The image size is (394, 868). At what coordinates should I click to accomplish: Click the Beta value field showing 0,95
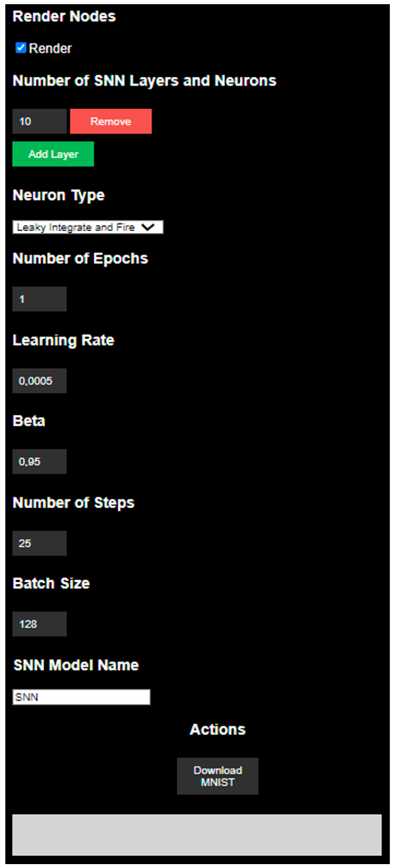(x=39, y=461)
